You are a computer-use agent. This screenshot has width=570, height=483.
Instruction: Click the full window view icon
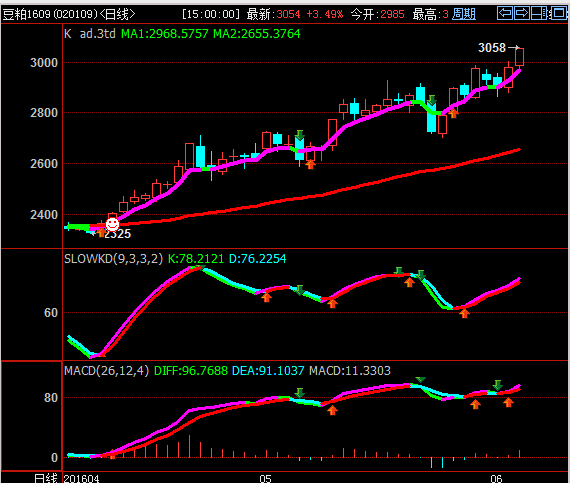point(558,13)
